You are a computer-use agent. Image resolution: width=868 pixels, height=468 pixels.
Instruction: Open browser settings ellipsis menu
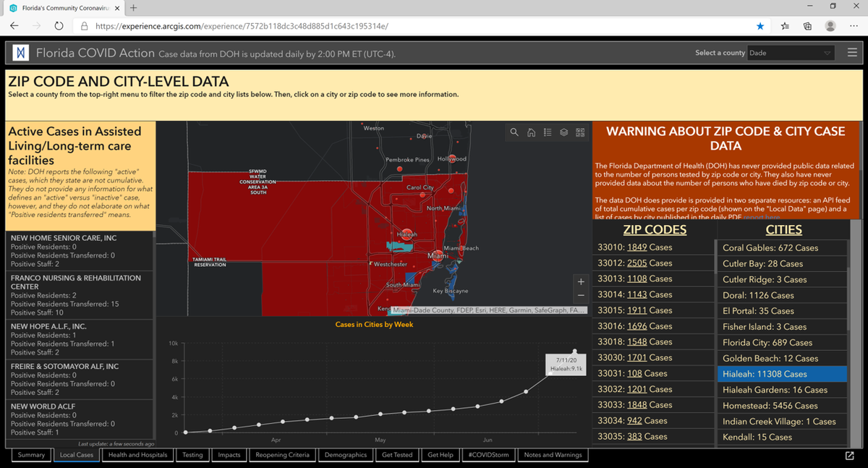pyautogui.click(x=854, y=25)
